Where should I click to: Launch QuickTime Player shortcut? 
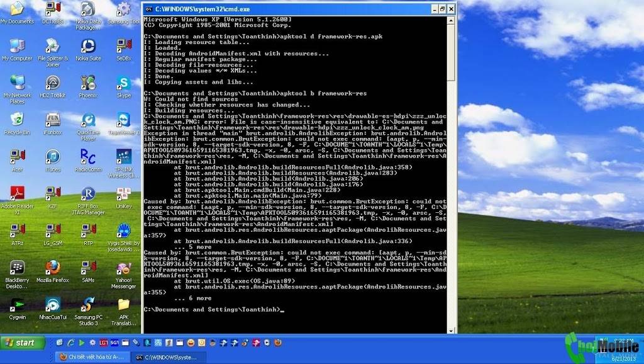[88, 127]
